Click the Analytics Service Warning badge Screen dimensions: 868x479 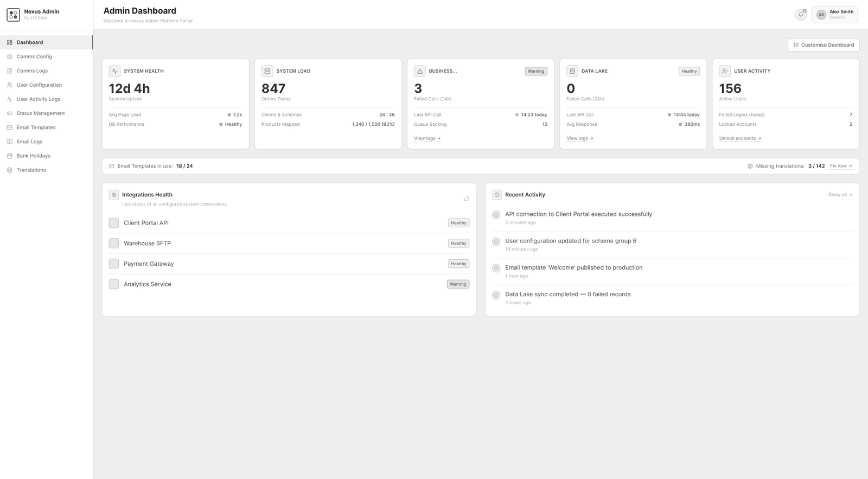(458, 284)
